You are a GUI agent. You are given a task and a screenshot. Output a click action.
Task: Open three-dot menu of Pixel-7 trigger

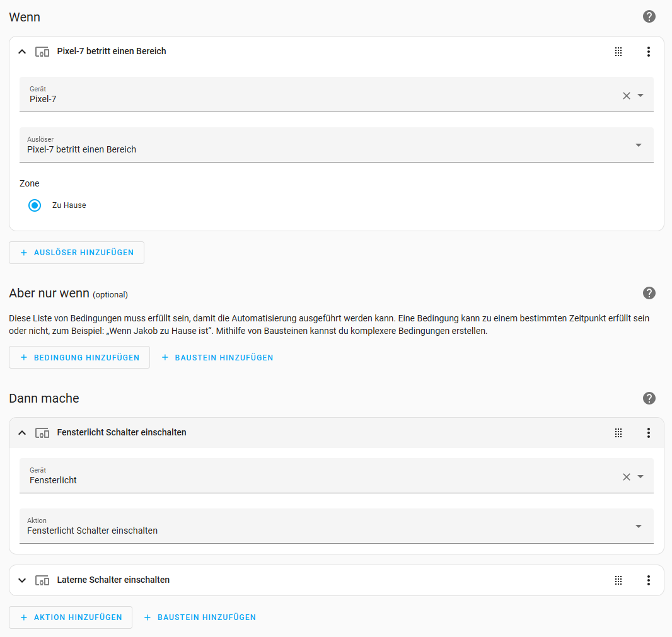pyautogui.click(x=648, y=52)
